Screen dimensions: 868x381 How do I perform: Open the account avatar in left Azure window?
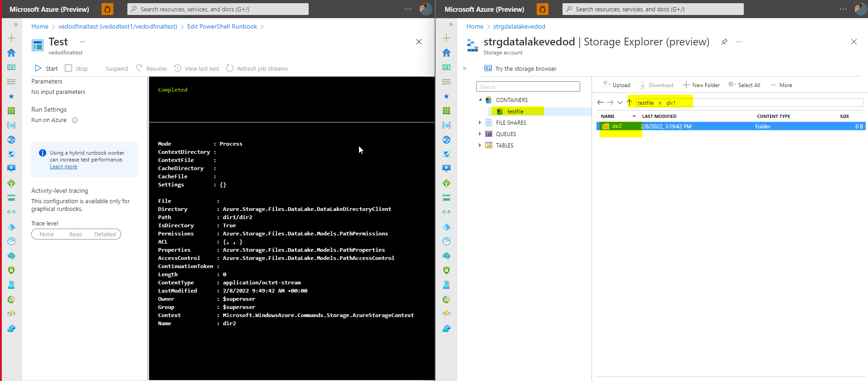click(x=426, y=9)
